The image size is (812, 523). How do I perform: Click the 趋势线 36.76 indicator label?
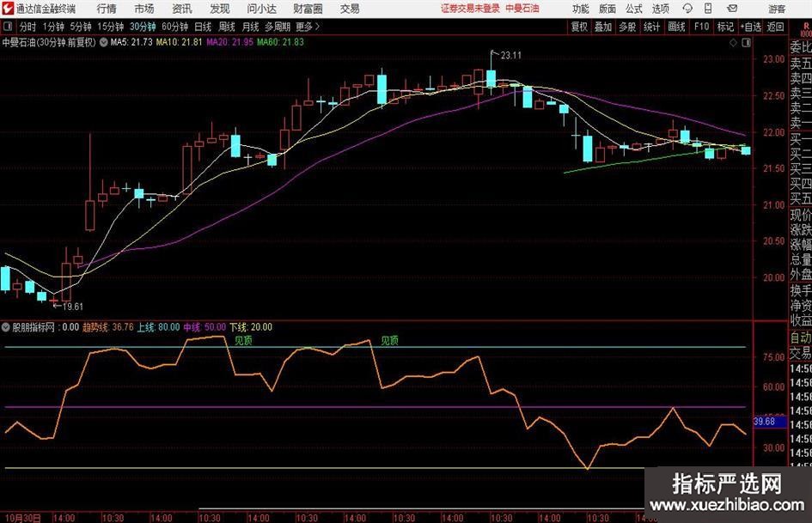tap(108, 327)
